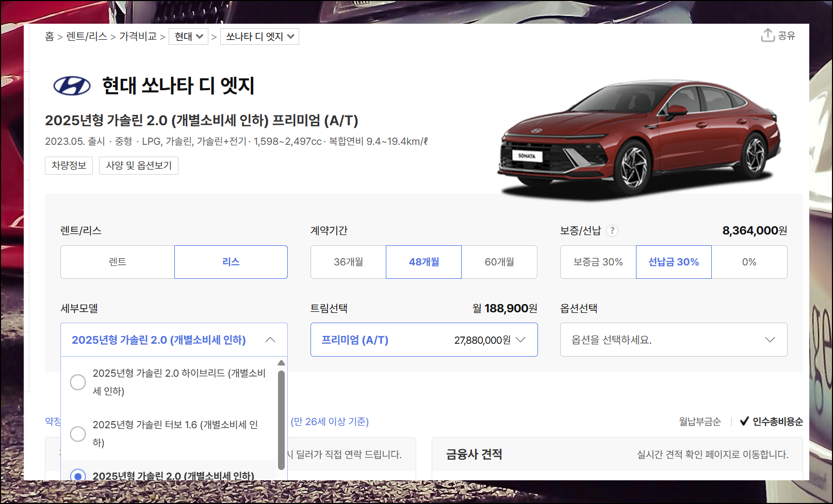This screenshot has height=504, width=833.
Task: Choose the 60개월 contract period
Action: pos(499,262)
